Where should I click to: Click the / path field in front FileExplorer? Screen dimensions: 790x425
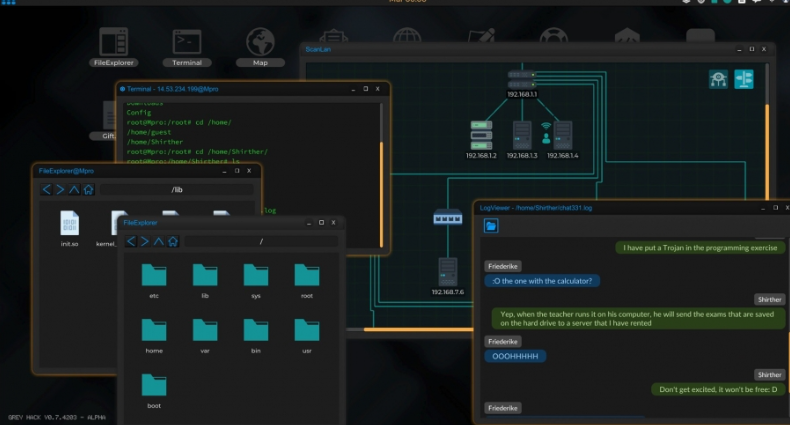tap(261, 241)
